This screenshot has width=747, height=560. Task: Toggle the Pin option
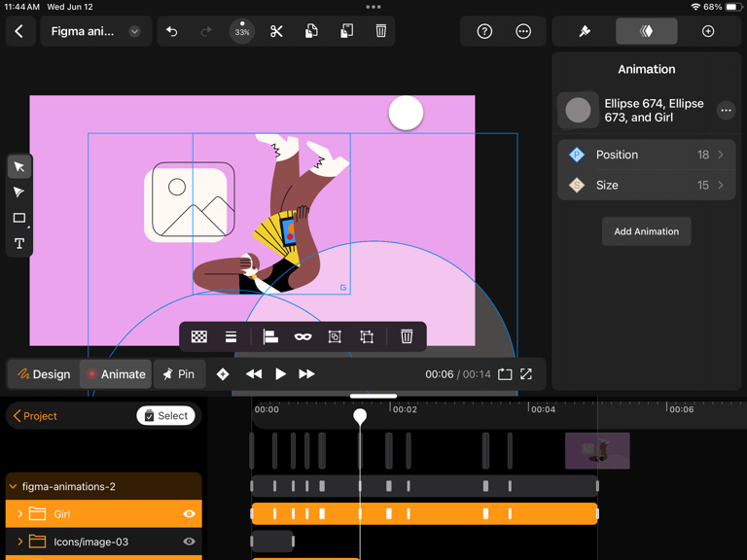coord(180,374)
